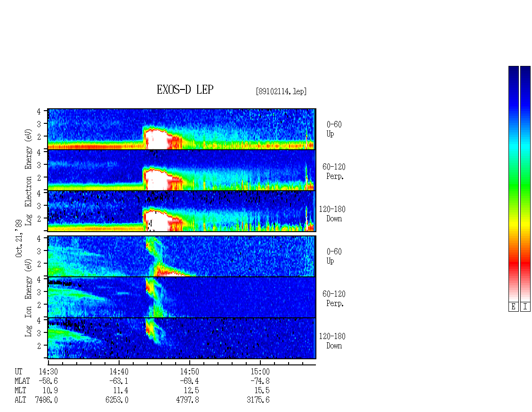Click the UT row header
Viewport: 532px width, 412px height.
[19, 372]
